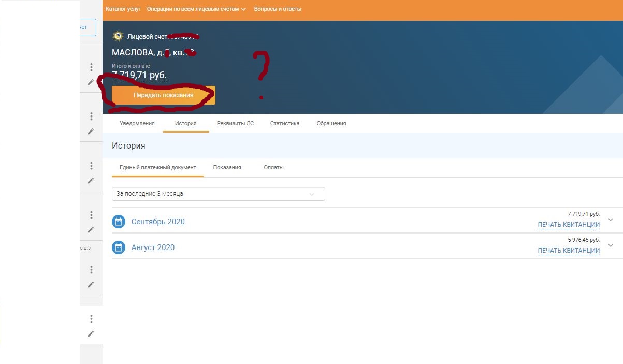
Task: Click pencil edit icon in the 'д.5,' sidebar row
Action: coord(91,284)
